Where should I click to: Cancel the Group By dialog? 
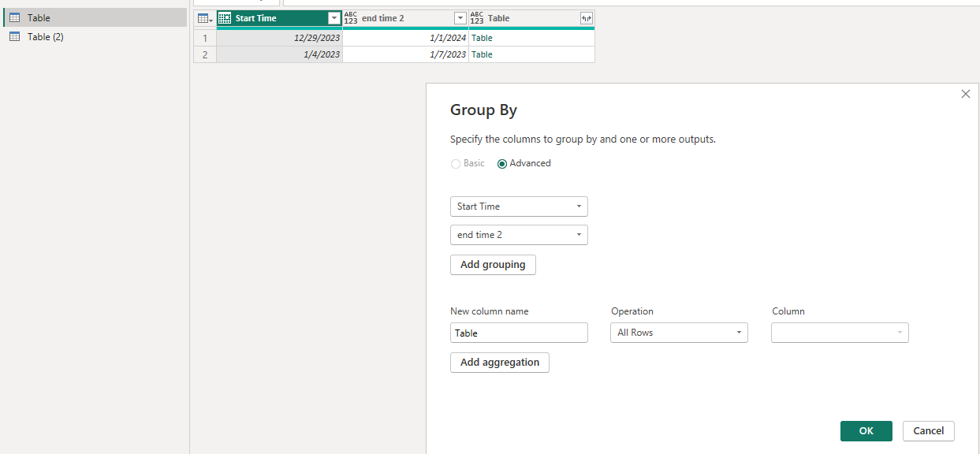coord(929,431)
